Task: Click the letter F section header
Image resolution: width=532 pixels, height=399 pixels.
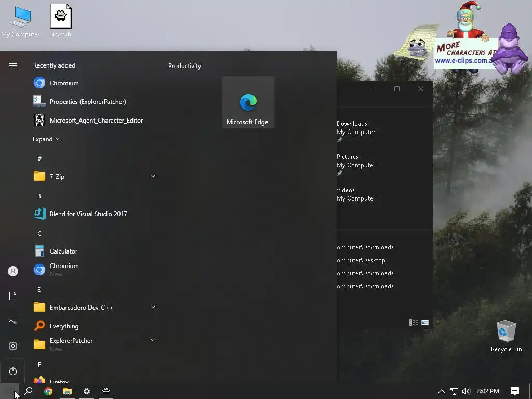Action: click(39, 364)
